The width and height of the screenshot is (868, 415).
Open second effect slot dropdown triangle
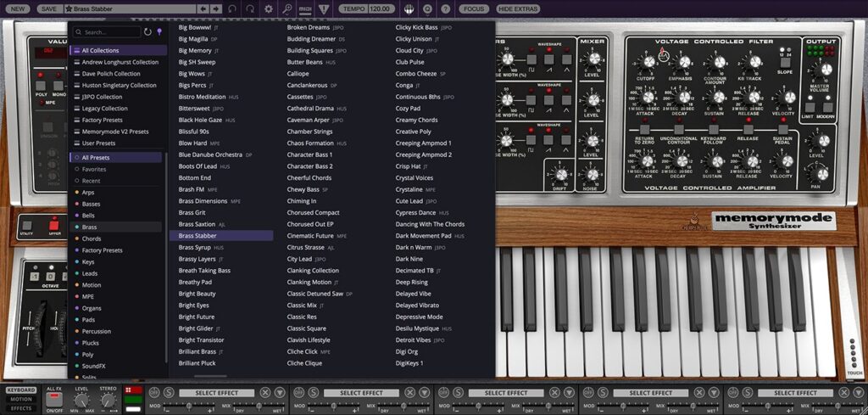click(424, 392)
